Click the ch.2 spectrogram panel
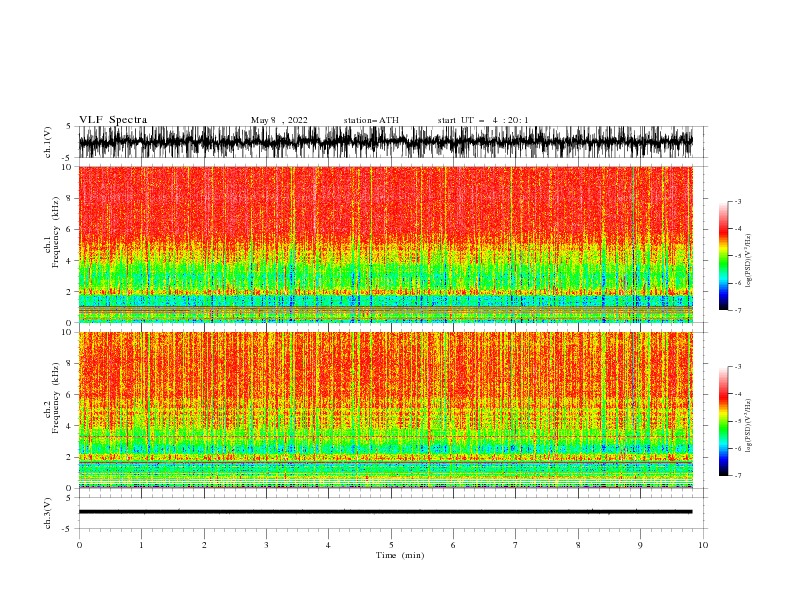 (385, 410)
